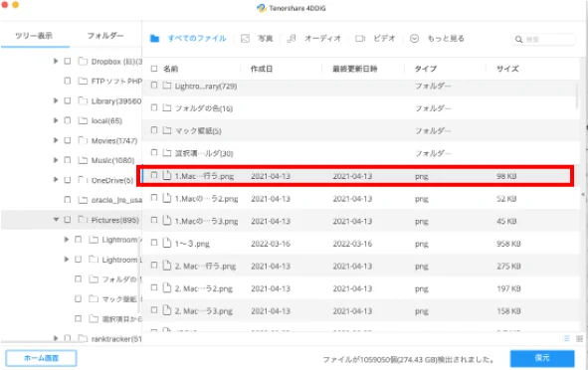Sort by 作成日 column header
The width and height of the screenshot is (588, 370).
(x=262, y=69)
